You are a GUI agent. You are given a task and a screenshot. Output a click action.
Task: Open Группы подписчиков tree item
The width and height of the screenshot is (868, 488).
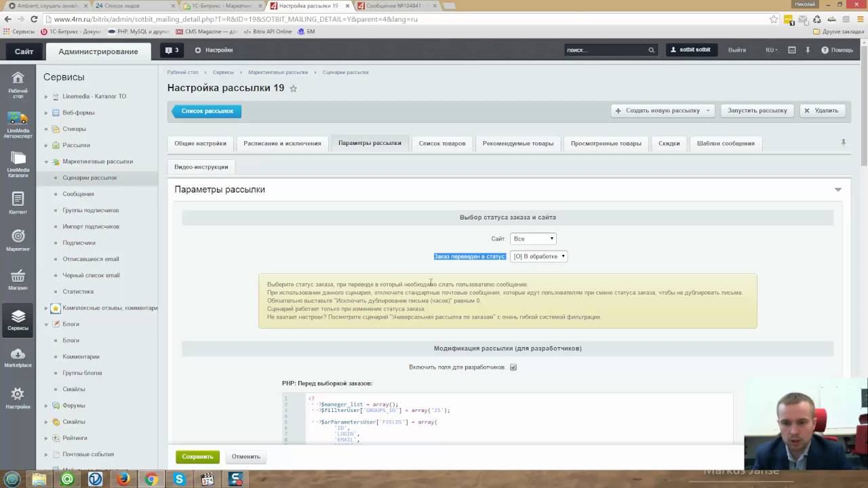coord(91,210)
